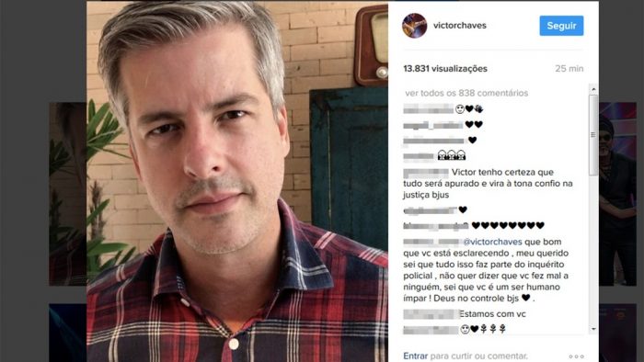Click the scrollbar down arrow in comments

point(593,329)
